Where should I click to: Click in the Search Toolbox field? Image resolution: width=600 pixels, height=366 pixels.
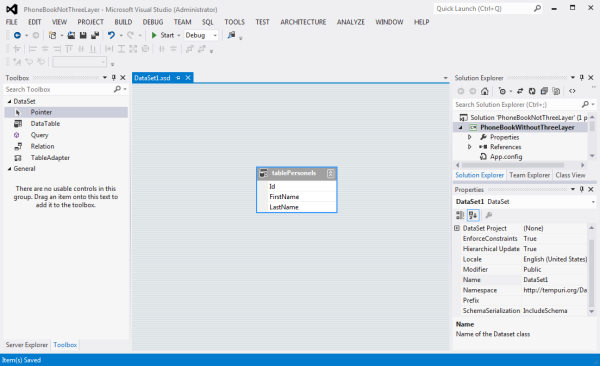pos(59,89)
